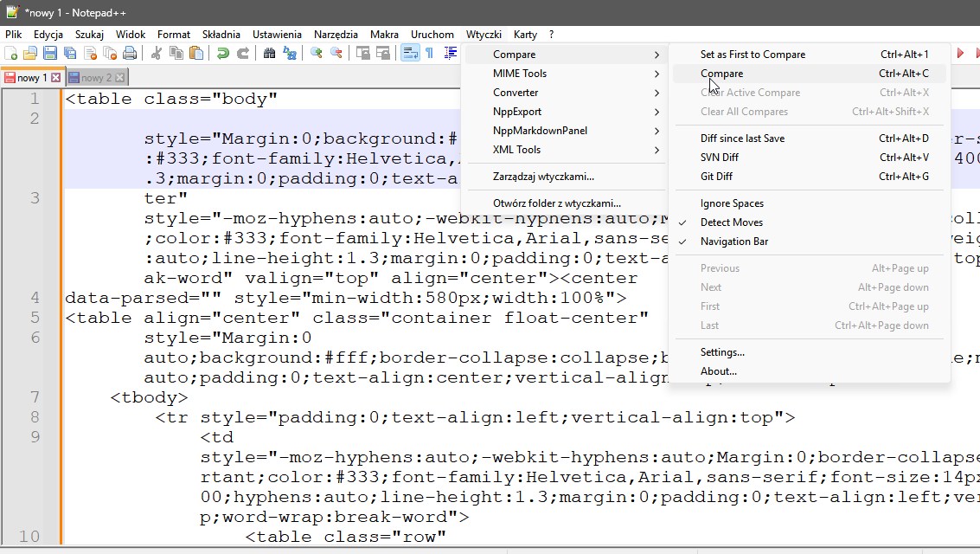
Task: Toggle the Word wrap toolbar icon
Action: coord(410,54)
